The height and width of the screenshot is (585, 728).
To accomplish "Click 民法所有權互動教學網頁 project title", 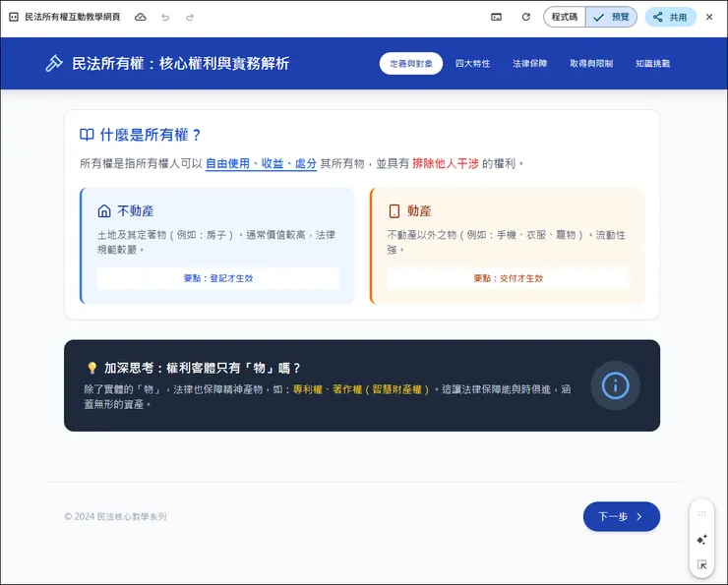I will pyautogui.click(x=73, y=17).
